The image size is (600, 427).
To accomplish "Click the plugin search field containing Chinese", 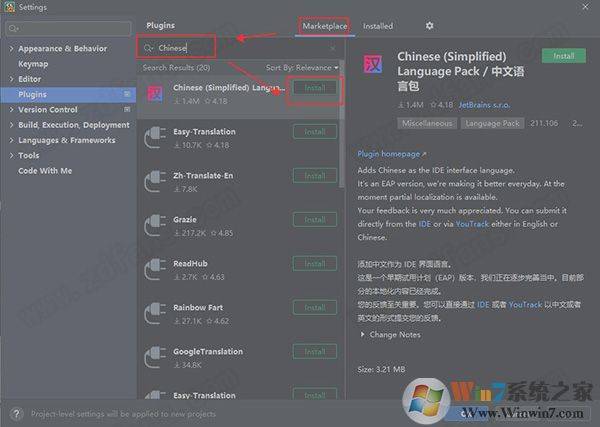I will tap(239, 48).
